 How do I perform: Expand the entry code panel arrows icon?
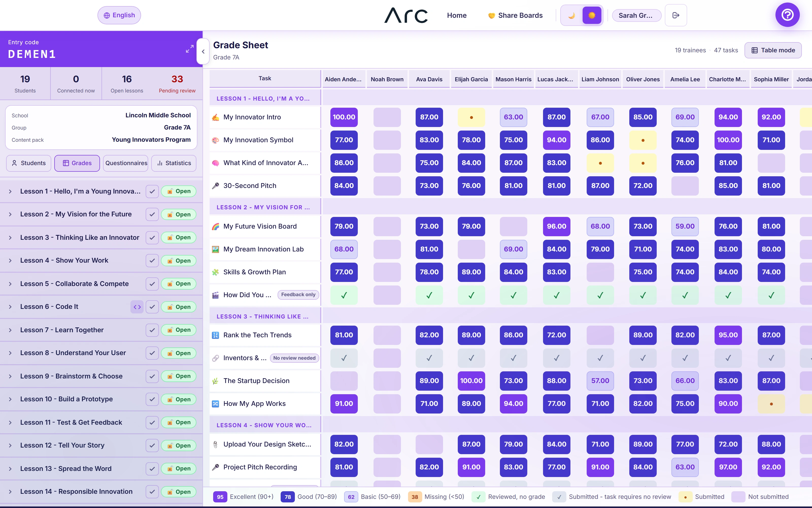[x=190, y=49]
